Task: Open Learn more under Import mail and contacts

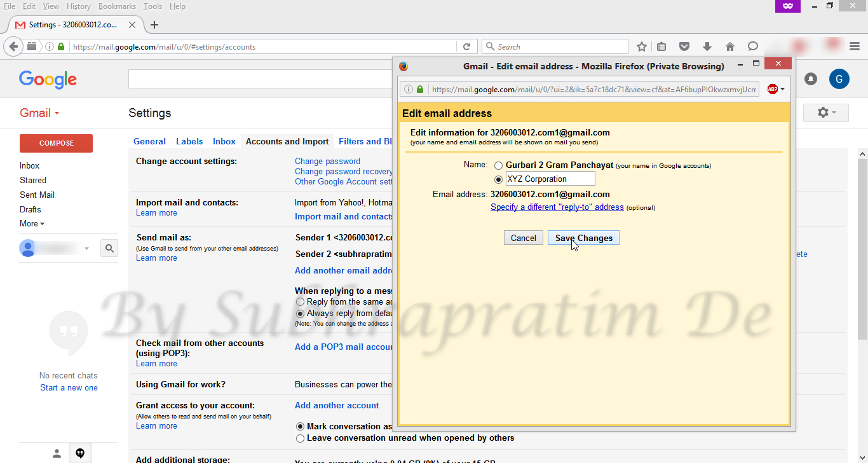Action: click(156, 213)
